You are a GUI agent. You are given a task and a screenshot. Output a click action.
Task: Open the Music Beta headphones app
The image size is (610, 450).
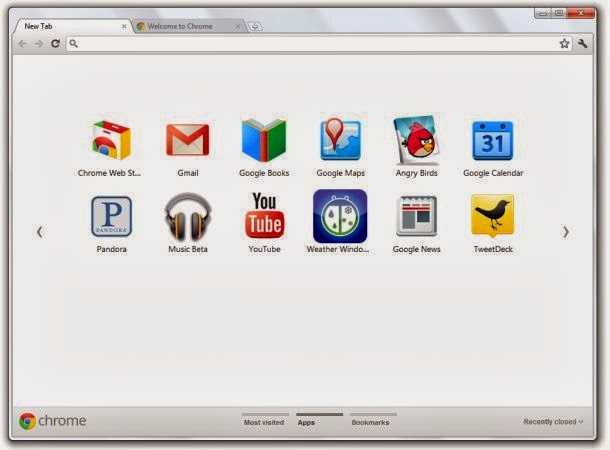[x=188, y=217]
